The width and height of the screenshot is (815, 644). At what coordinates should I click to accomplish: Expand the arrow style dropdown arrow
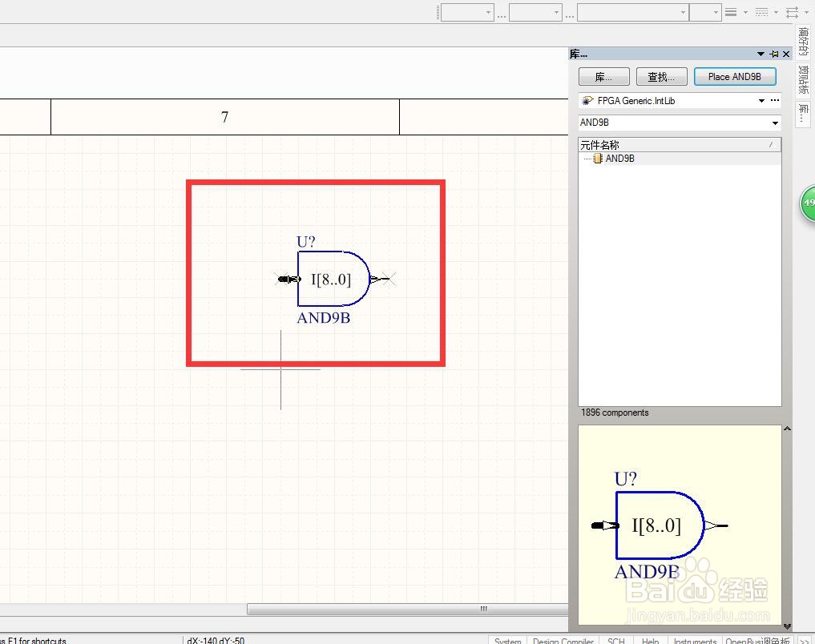pos(807,12)
